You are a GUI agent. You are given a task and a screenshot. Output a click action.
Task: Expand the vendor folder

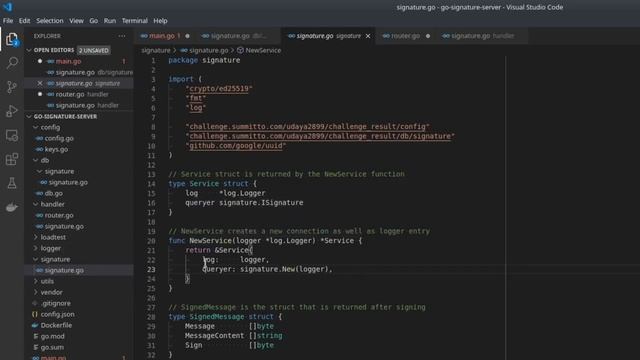coord(51,292)
